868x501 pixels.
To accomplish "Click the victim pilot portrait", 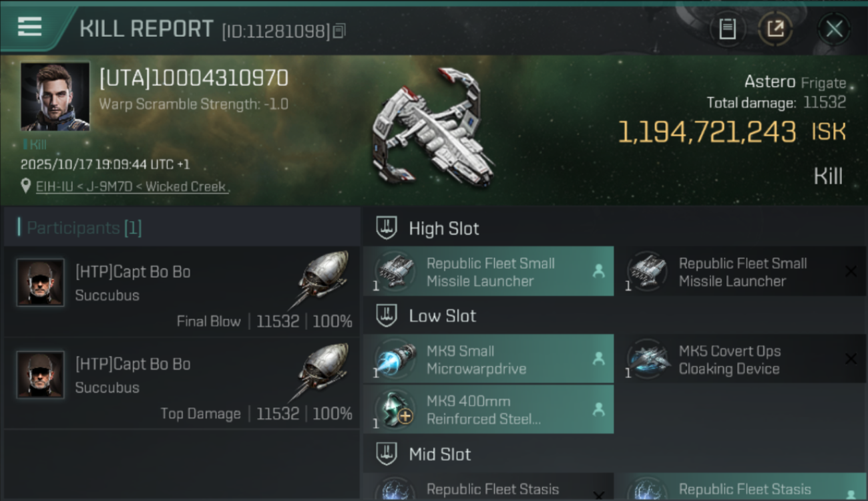I will coord(55,96).
